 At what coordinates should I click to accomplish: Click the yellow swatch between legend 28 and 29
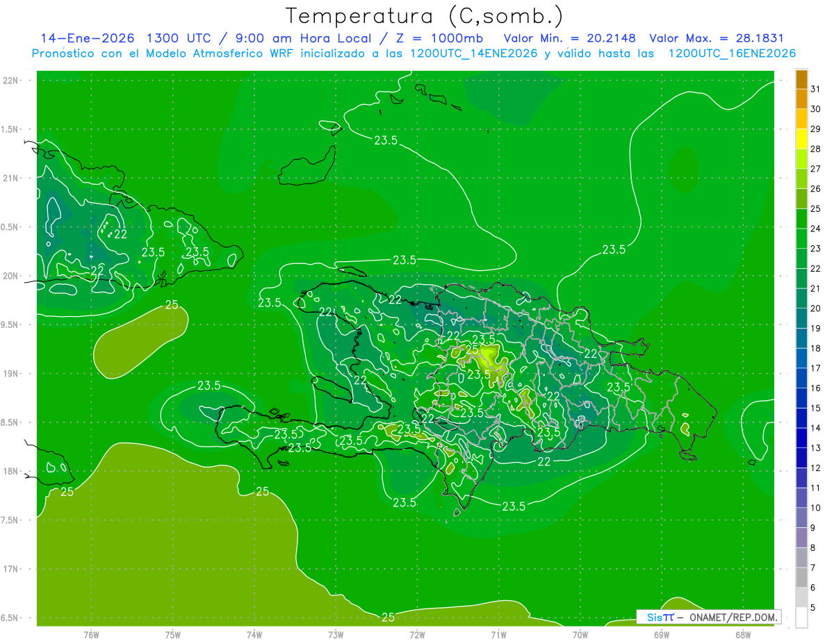[x=801, y=139]
